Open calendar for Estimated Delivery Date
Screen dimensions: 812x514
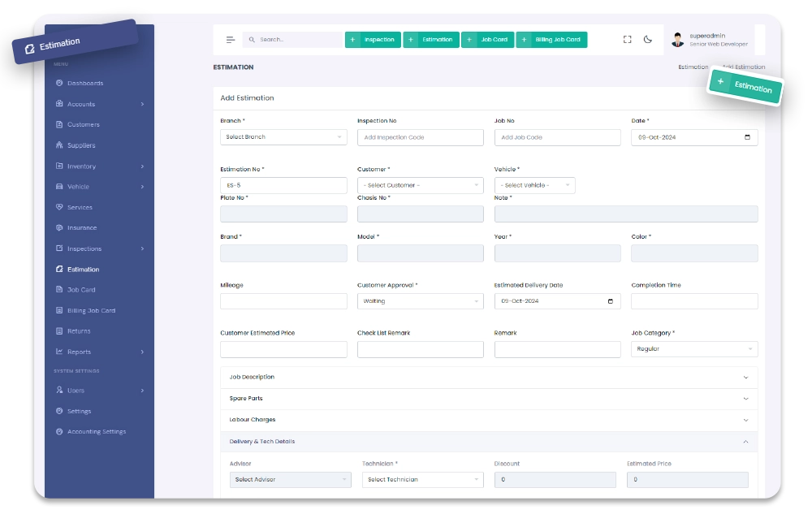click(x=611, y=301)
